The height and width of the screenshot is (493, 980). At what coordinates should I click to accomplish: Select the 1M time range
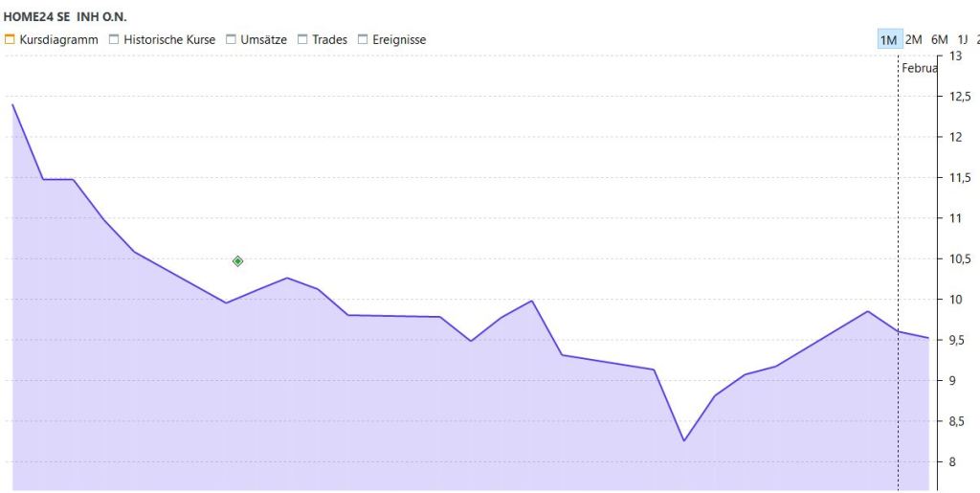[x=888, y=39]
